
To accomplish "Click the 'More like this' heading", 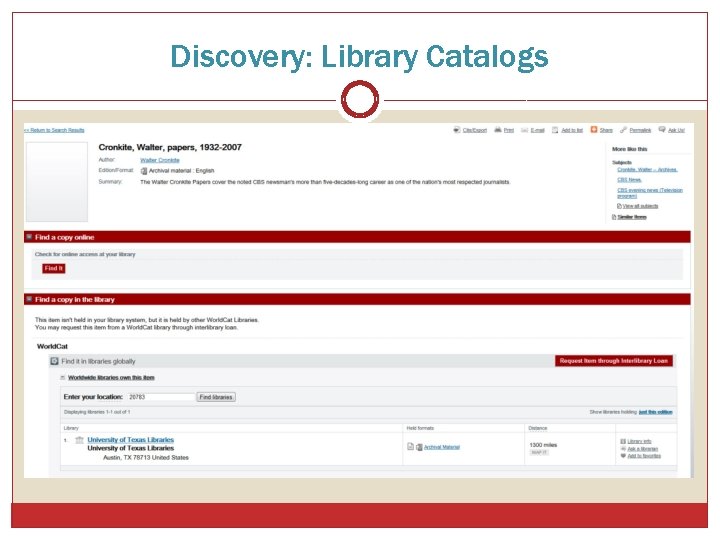I will (630, 149).
